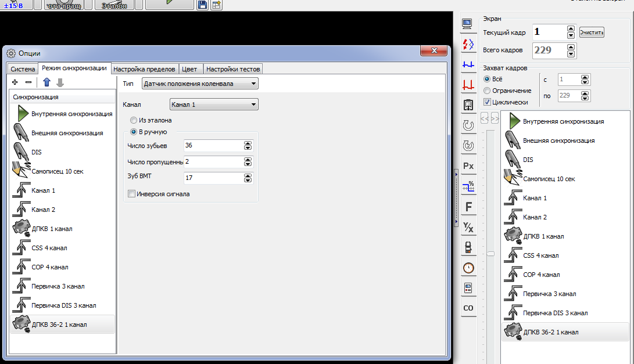Switch to the 'Система' tab
This screenshot has height=364, width=634.
pos(23,69)
